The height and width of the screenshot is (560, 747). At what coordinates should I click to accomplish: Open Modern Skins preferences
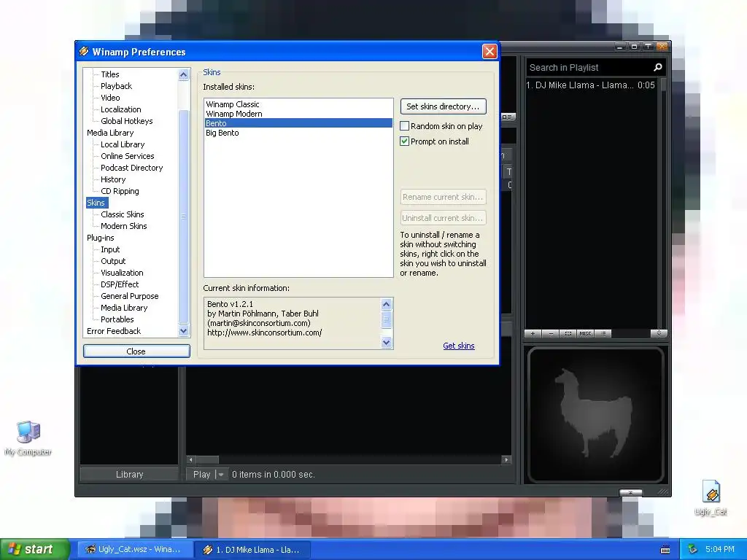123,226
